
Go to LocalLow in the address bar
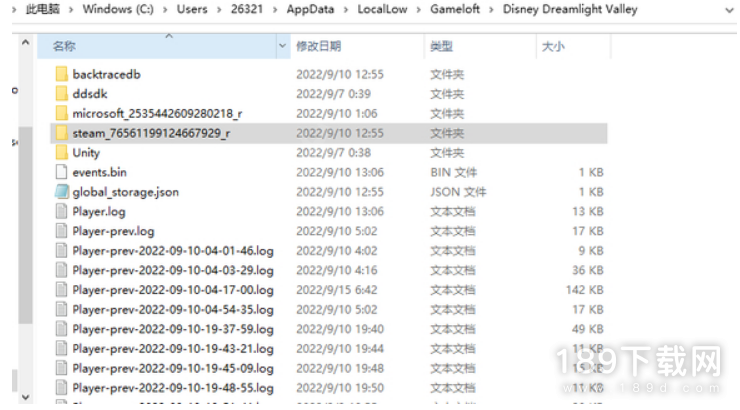[382, 9]
